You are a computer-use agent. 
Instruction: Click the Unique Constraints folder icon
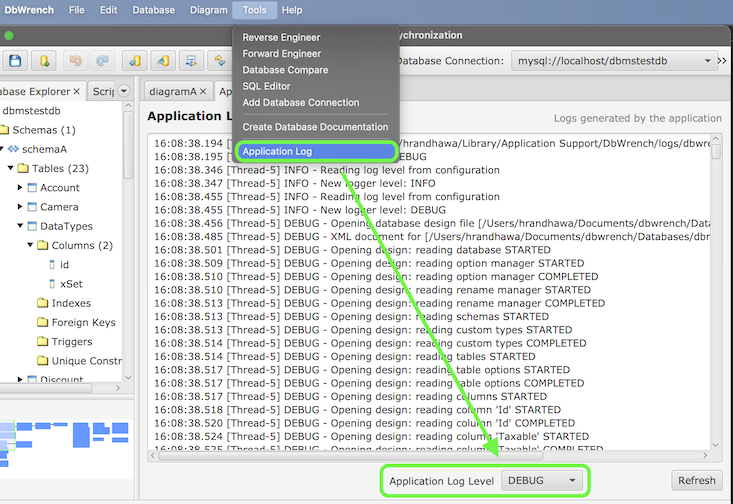43,360
